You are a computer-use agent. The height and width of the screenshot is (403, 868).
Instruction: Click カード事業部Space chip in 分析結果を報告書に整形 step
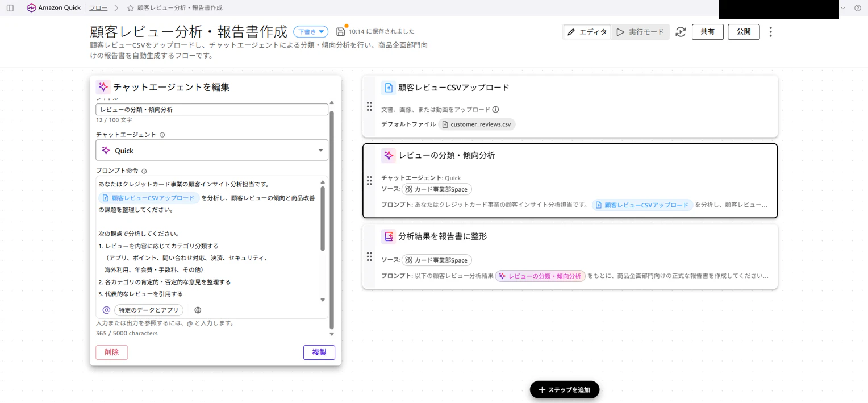coord(436,260)
